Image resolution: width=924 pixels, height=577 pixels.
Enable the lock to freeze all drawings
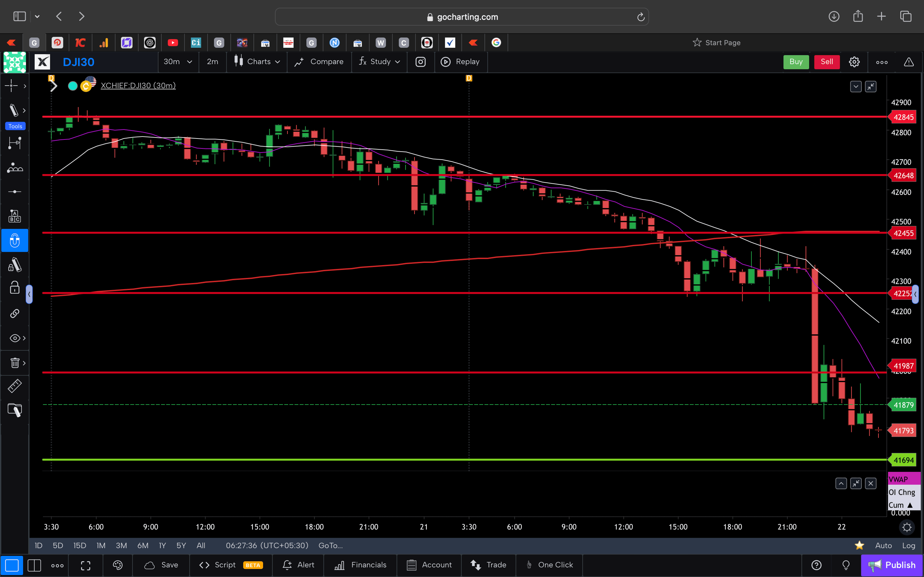tap(14, 288)
